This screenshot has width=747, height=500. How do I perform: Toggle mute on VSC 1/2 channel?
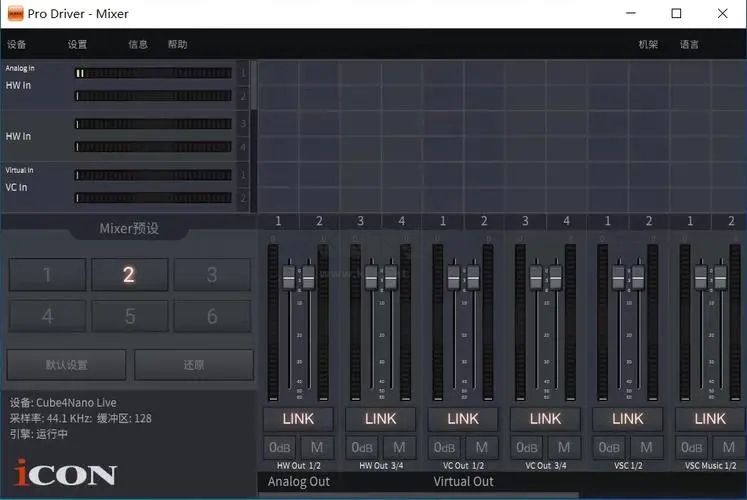point(646,448)
